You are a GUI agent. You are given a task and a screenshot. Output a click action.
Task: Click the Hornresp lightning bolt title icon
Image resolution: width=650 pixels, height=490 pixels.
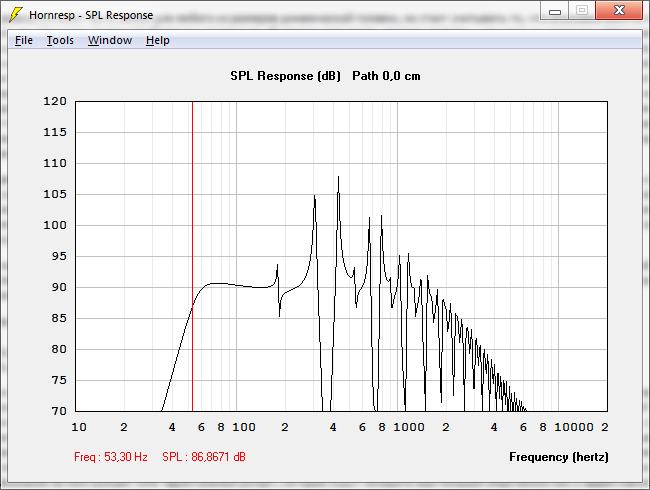(16, 15)
